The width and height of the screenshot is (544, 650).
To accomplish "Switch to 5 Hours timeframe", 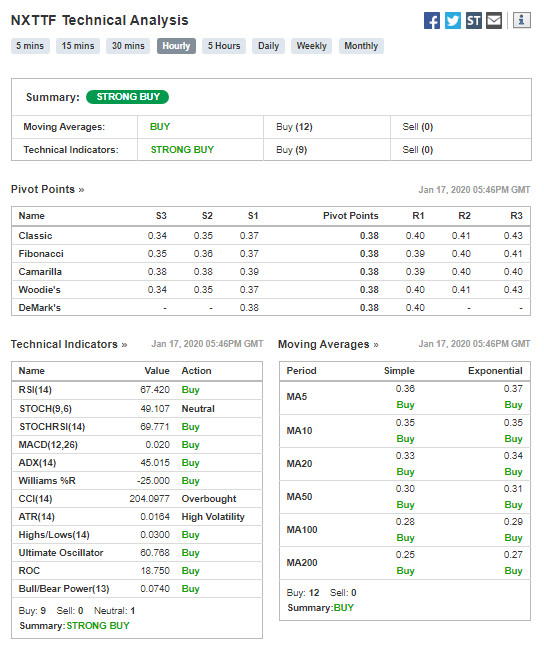I will coord(224,46).
